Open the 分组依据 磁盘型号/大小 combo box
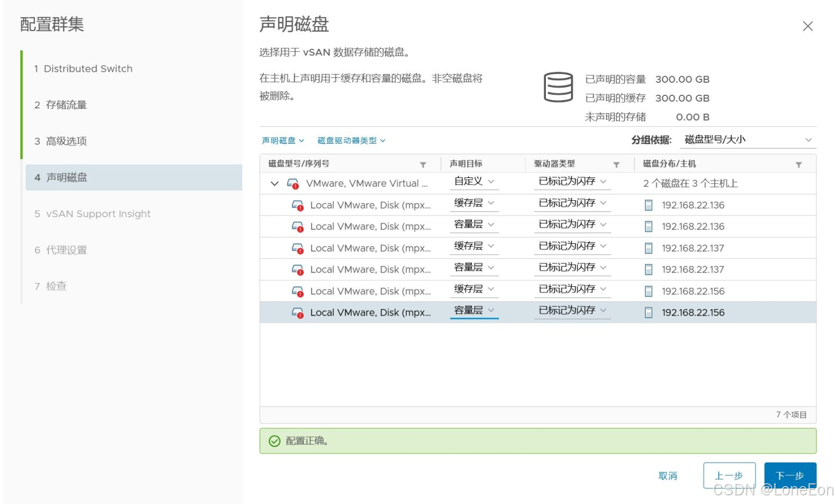Image resolution: width=836 pixels, height=504 pixels. [748, 140]
